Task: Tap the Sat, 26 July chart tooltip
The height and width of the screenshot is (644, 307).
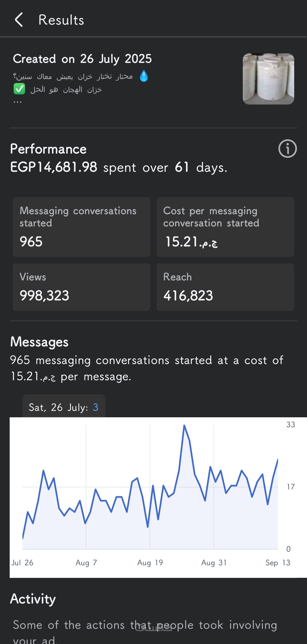Action: pos(64,407)
